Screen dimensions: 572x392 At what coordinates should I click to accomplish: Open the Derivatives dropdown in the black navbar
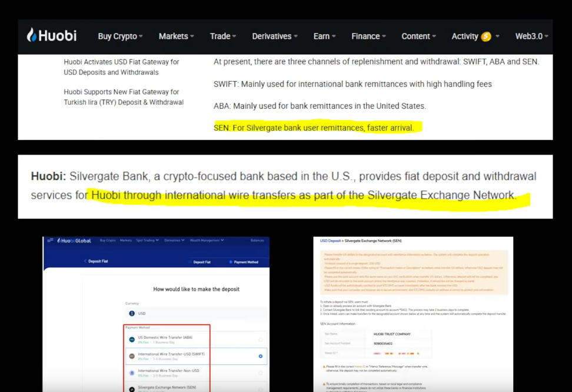275,36
